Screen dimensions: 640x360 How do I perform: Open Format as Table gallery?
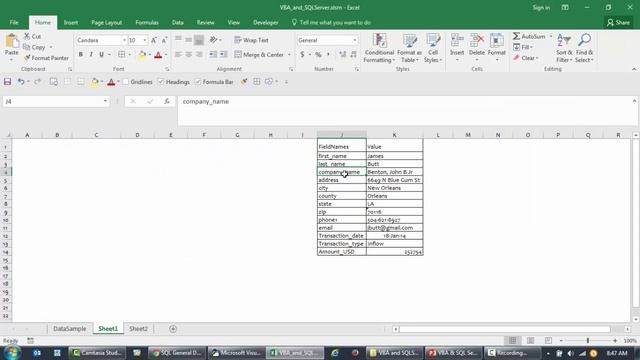tap(409, 48)
